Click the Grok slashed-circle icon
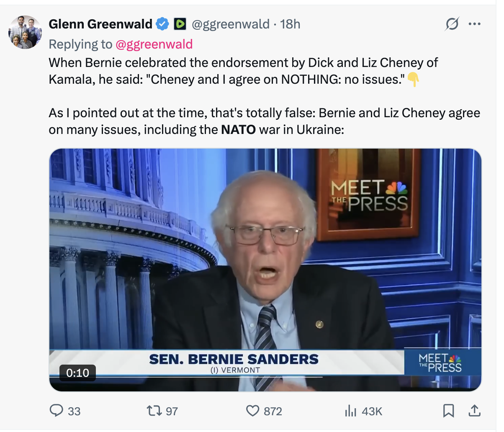Image resolution: width=504 pixels, height=432 pixels. point(452,24)
